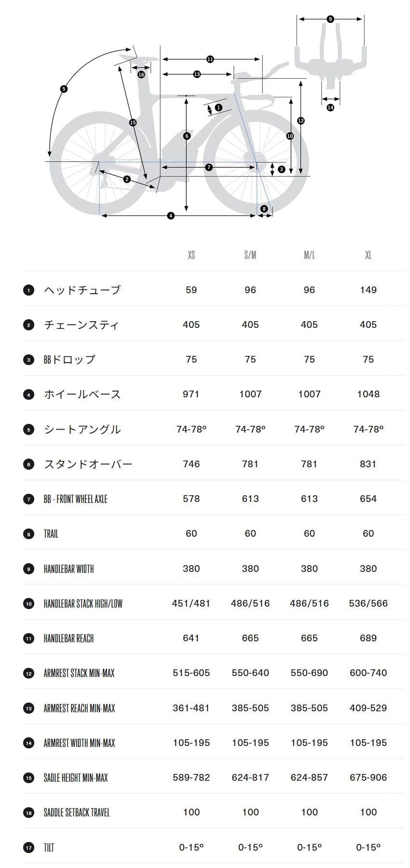Image resolution: width=410 pixels, height=868 pixels.
Task: Click the number 5 badge beside シートアングル
Action: coord(28,430)
